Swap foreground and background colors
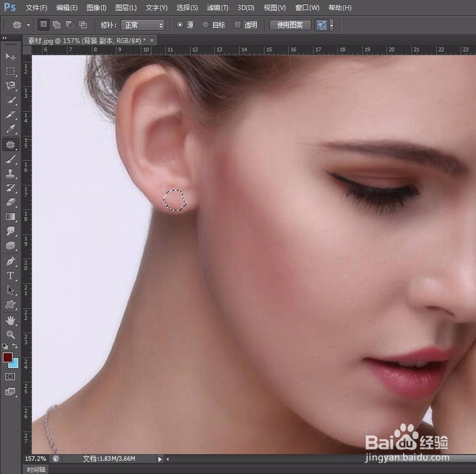This screenshot has height=474, width=476. point(15,346)
